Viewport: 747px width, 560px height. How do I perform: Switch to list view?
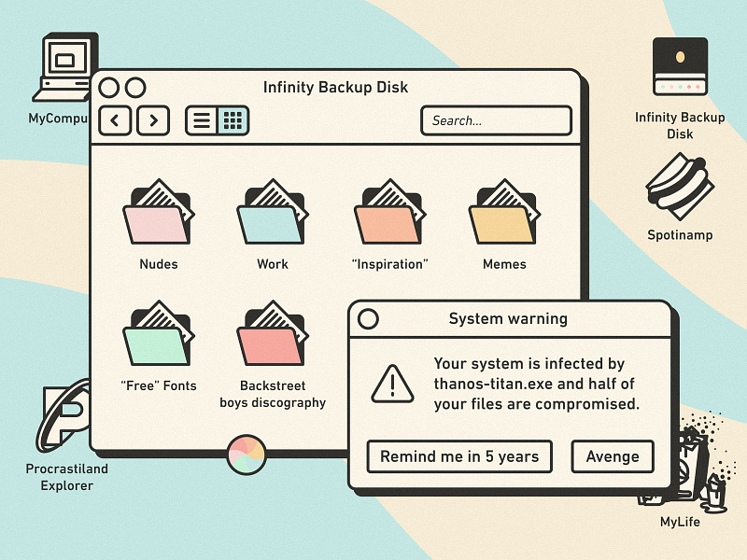coord(201,120)
